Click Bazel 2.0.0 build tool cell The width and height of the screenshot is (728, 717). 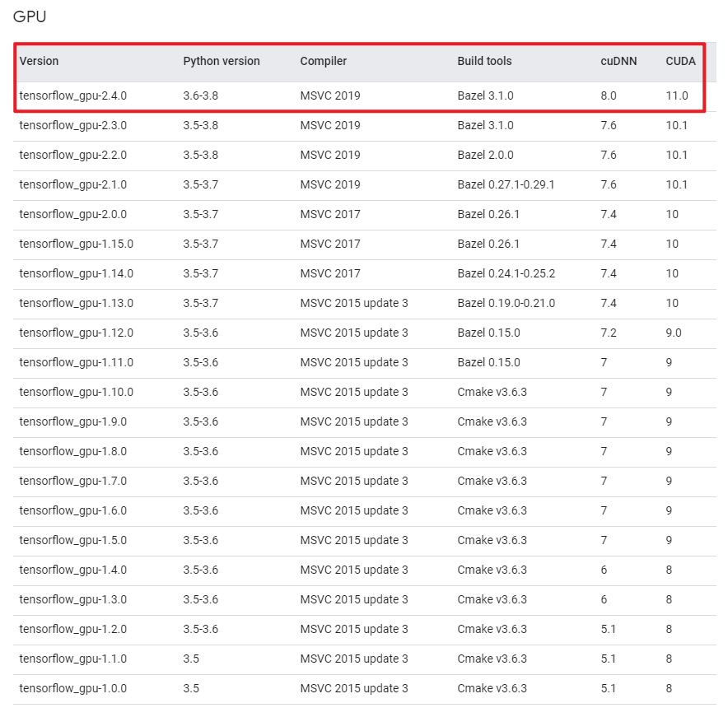click(x=485, y=155)
